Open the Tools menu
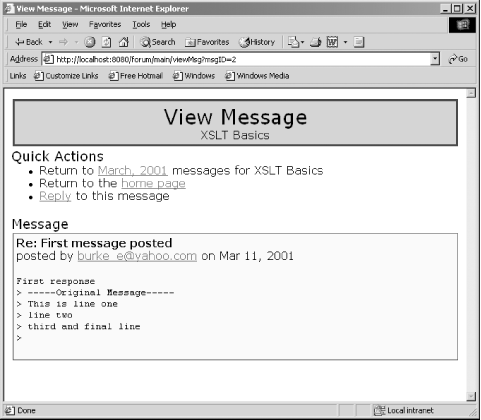The width and height of the screenshot is (481, 420). pos(141,24)
